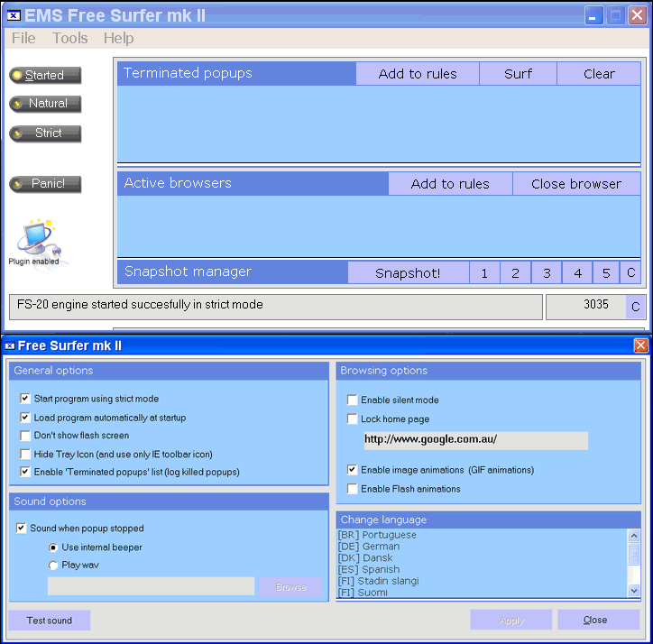Screen dimensions: 653x644
Task: Click the EMS Free Surfer title bar icon
Action: click(14, 16)
